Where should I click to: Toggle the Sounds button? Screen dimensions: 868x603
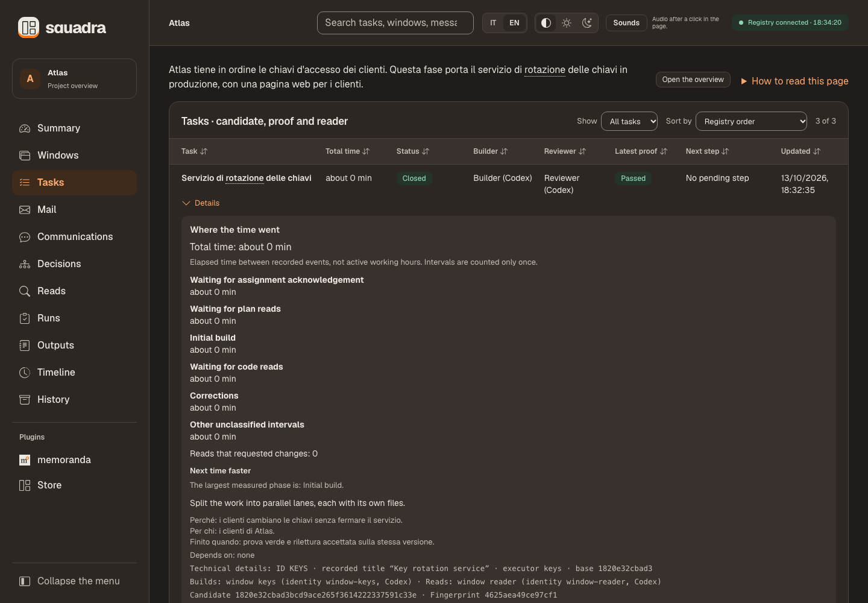(626, 23)
